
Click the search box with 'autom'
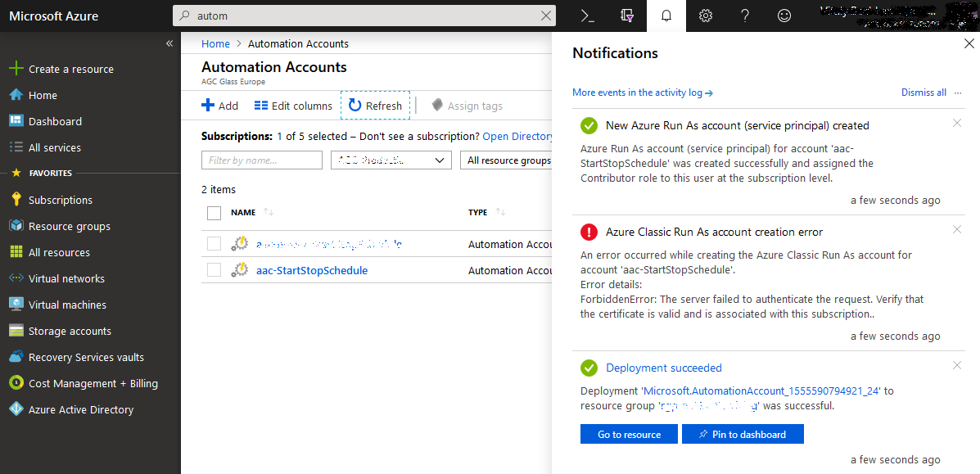coord(364,16)
